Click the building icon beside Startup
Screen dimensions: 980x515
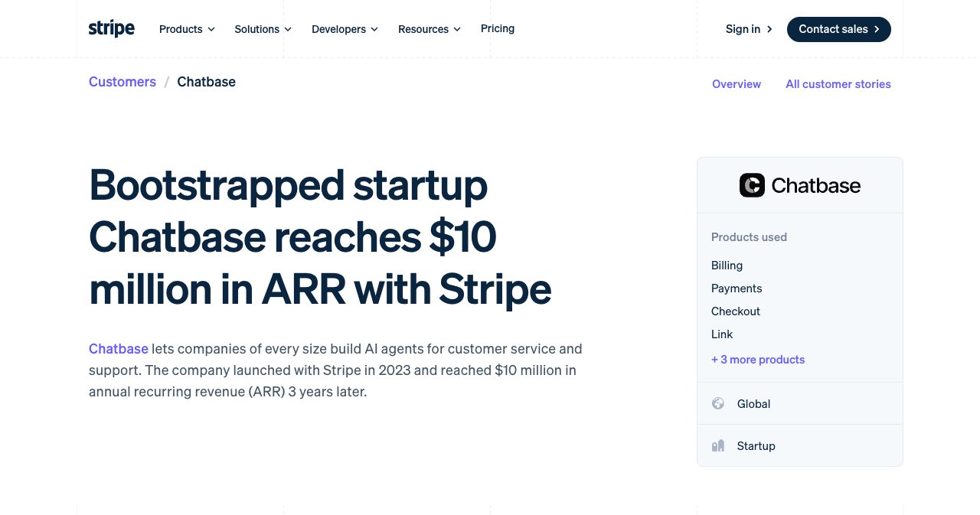click(x=718, y=445)
